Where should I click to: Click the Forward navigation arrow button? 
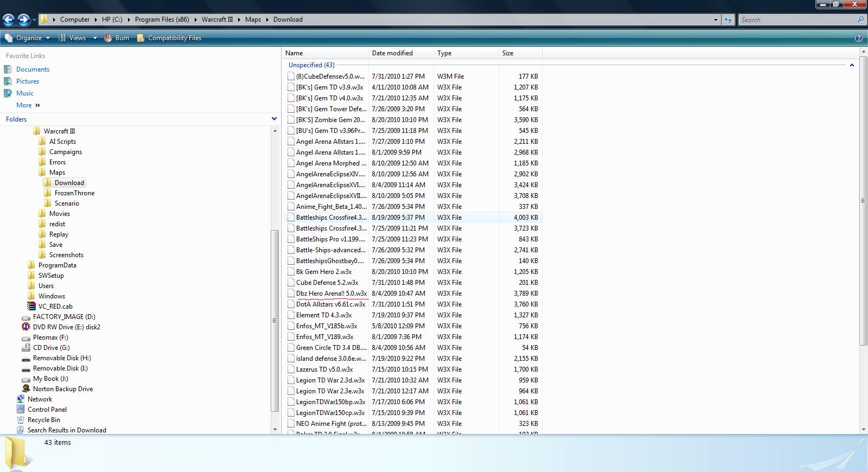23,20
